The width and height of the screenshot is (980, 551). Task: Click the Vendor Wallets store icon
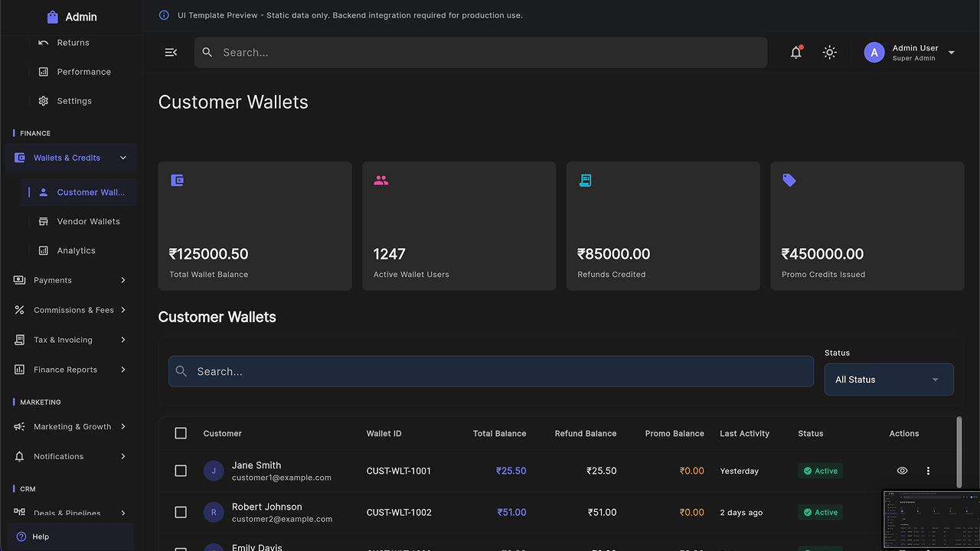43,222
